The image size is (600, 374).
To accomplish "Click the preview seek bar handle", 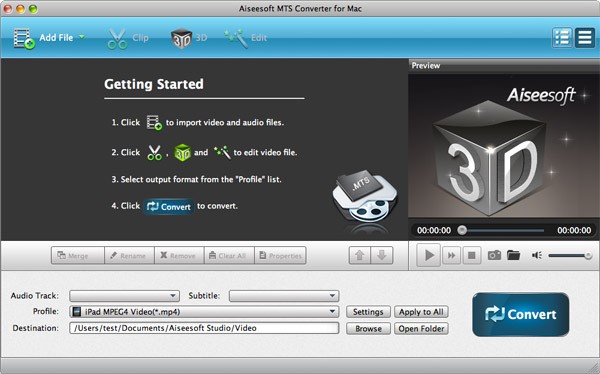I will 462,230.
